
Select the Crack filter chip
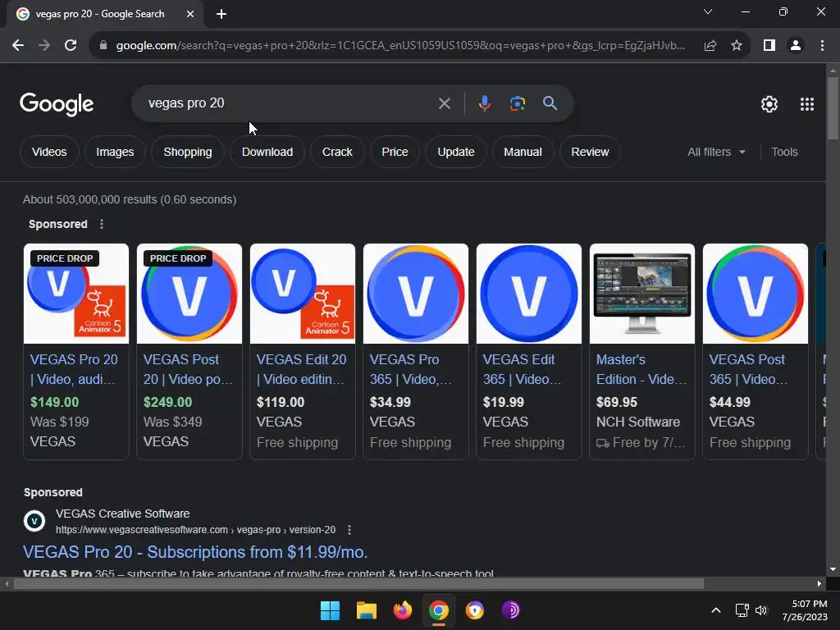337,152
